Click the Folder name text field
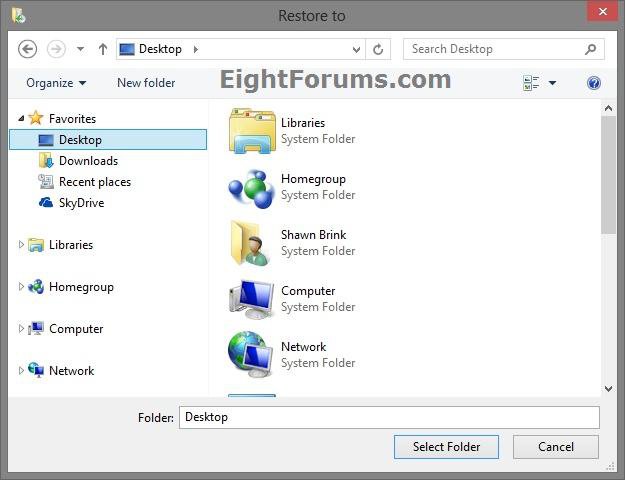625x480 pixels. 389,417
